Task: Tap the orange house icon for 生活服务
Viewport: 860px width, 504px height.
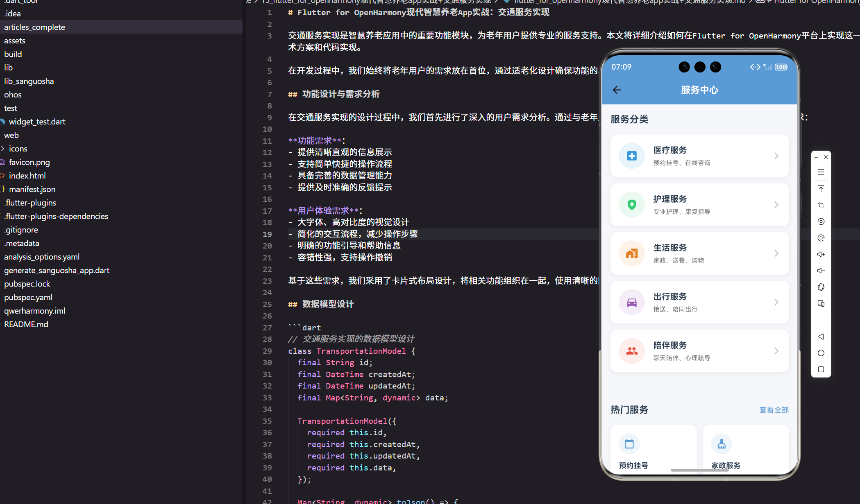Action: [x=632, y=253]
